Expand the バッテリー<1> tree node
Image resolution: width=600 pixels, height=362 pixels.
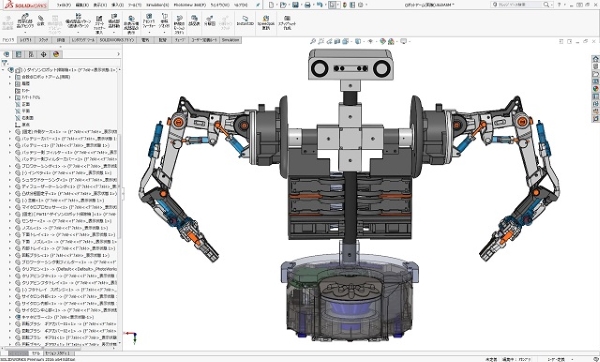10,145
